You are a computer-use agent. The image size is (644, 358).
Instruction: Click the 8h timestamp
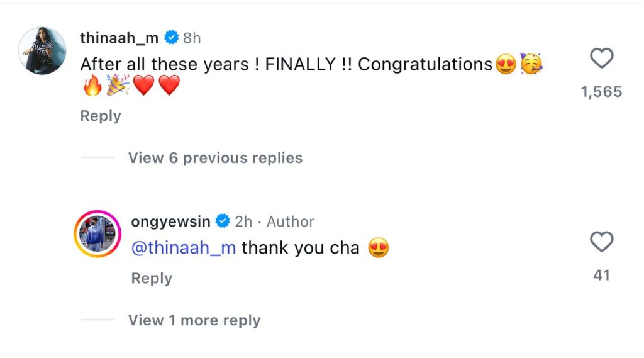192,38
